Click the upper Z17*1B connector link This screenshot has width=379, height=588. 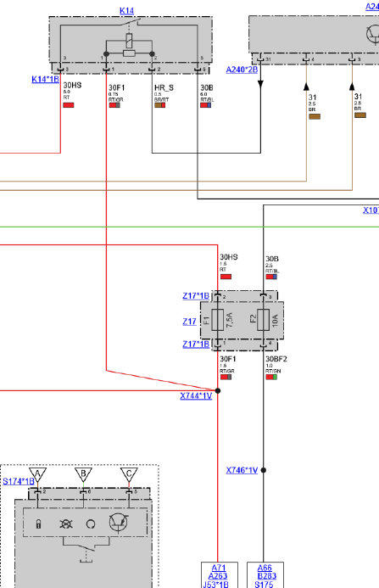196,296
